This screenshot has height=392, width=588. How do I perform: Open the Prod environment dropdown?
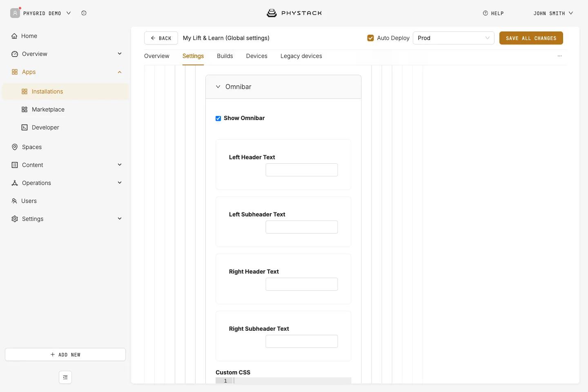(454, 38)
